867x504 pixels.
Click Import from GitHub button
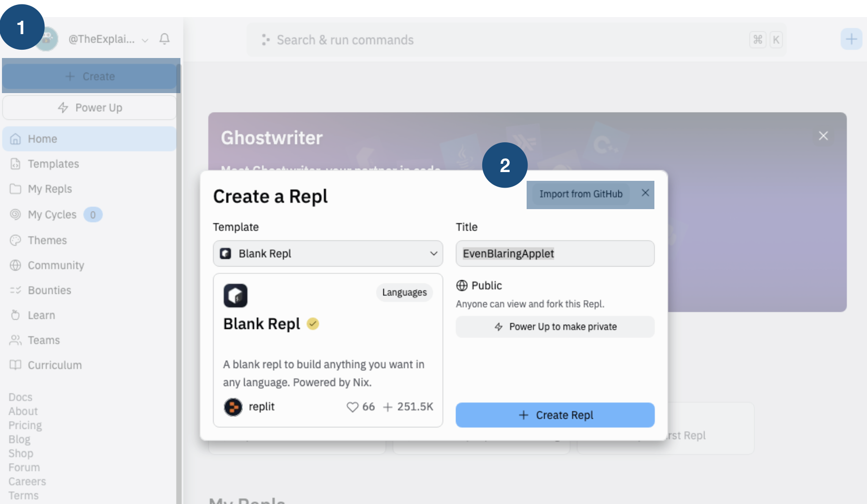(x=580, y=194)
